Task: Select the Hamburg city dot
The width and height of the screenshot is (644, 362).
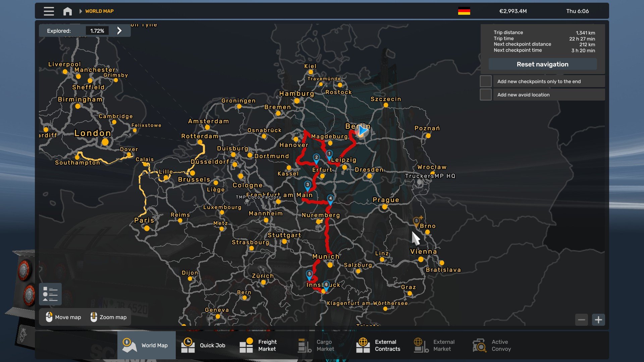Action: 297,101
